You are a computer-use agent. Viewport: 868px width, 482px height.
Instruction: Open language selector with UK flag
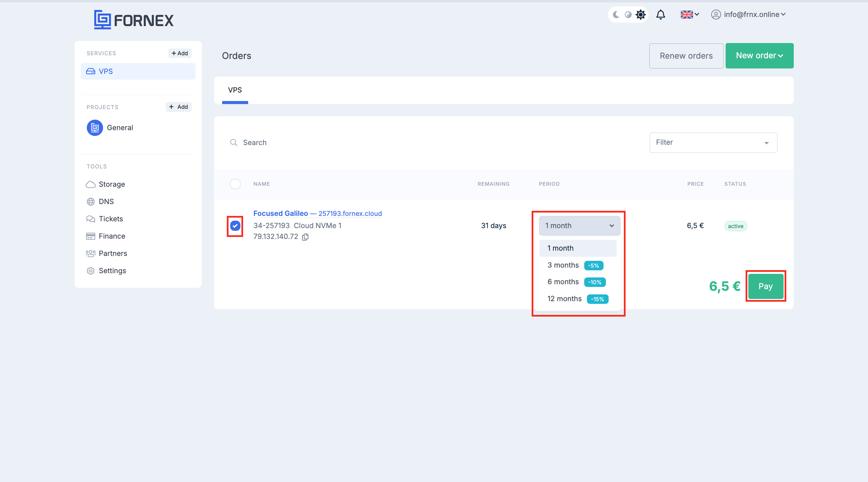point(690,15)
